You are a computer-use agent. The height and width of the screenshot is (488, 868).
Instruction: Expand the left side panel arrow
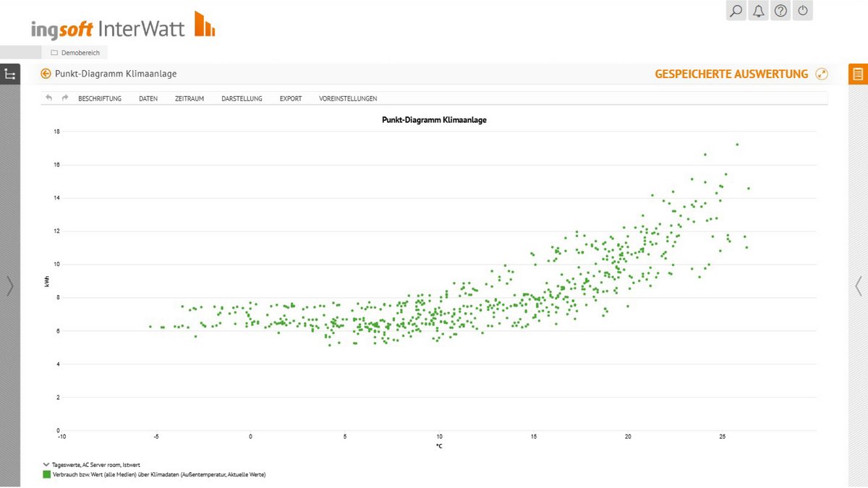pos(9,286)
